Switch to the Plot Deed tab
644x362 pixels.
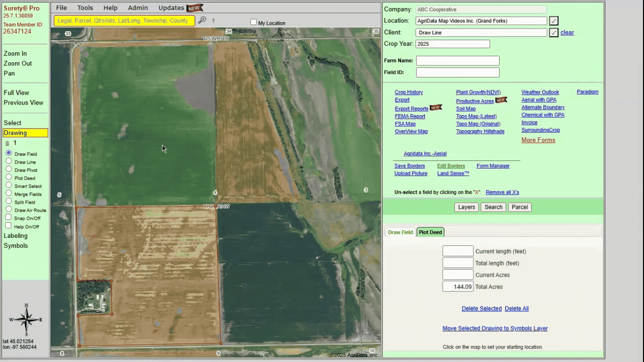430,232
